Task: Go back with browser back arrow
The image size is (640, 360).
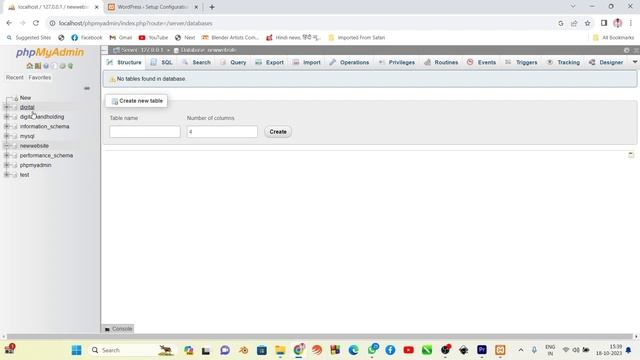Action: [x=9, y=23]
